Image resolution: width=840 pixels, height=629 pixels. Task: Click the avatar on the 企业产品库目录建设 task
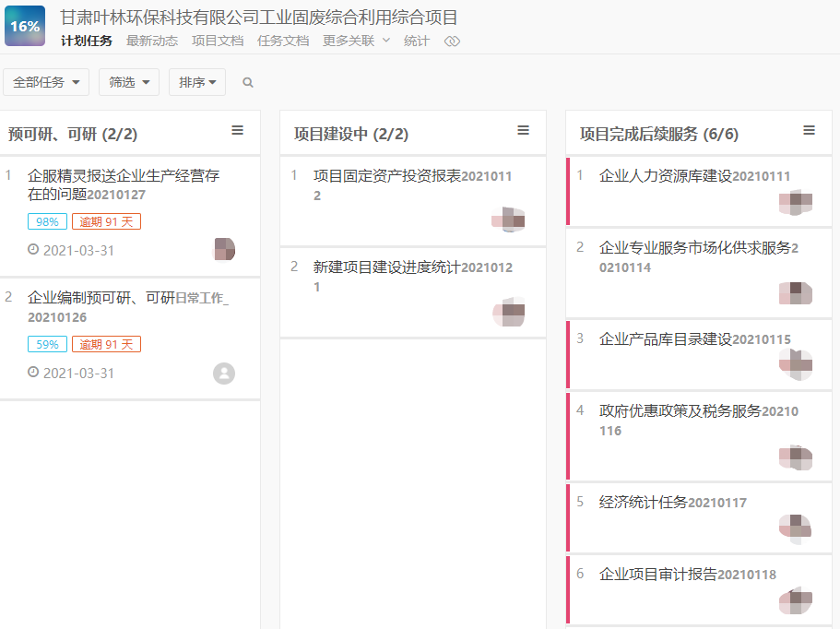coord(796,364)
